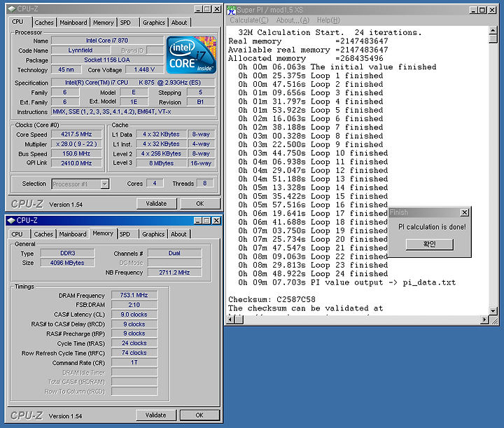The width and height of the screenshot is (504, 428).
Task: Click the Super PI title bar icon
Action: click(x=231, y=10)
